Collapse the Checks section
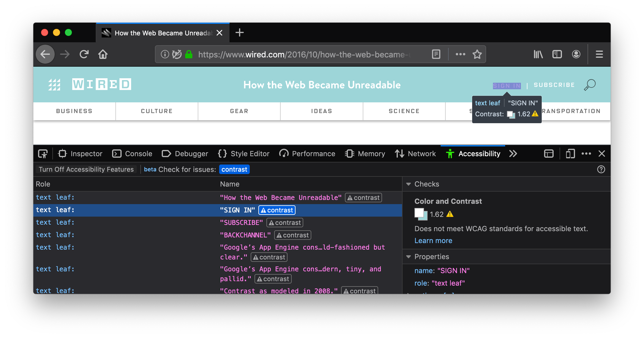Screen dimensions: 644x338 409,184
